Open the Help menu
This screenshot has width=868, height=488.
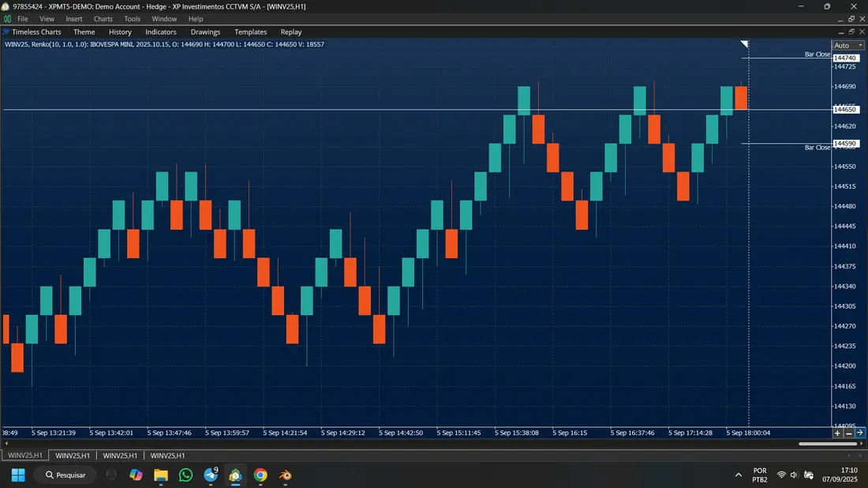pyautogui.click(x=196, y=19)
